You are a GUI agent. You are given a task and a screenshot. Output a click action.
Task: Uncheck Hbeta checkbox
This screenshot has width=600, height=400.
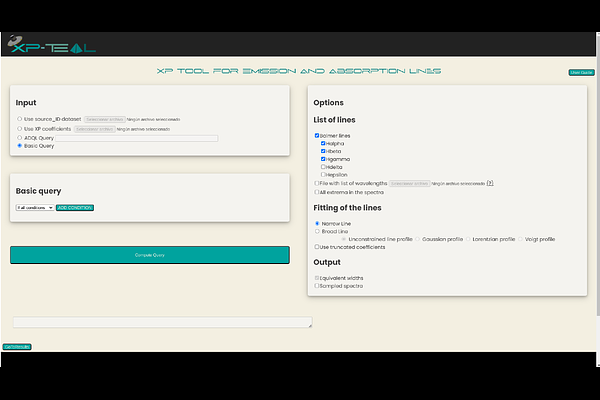(x=323, y=151)
